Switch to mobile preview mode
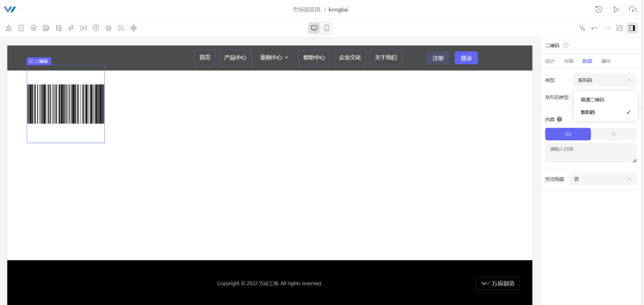644x305 pixels. pos(327,28)
